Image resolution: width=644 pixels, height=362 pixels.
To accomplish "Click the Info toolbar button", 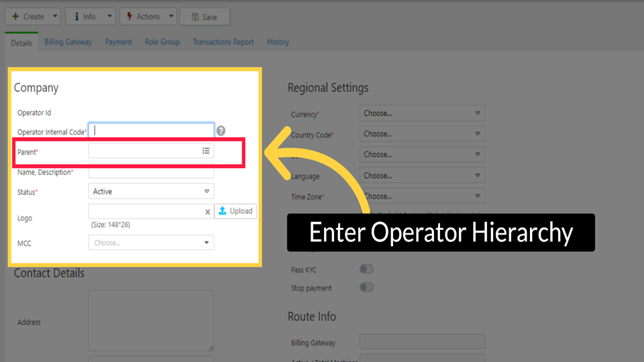I will pyautogui.click(x=85, y=17).
